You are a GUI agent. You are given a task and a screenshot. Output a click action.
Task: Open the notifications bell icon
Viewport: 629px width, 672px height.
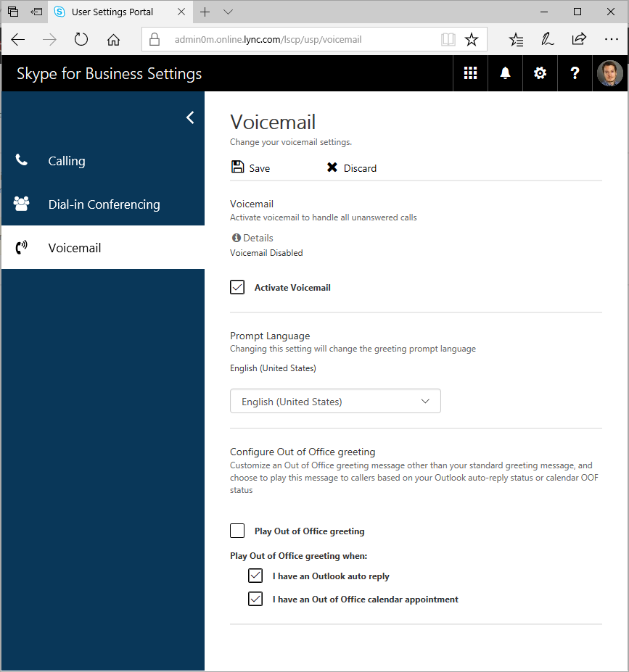tap(505, 72)
